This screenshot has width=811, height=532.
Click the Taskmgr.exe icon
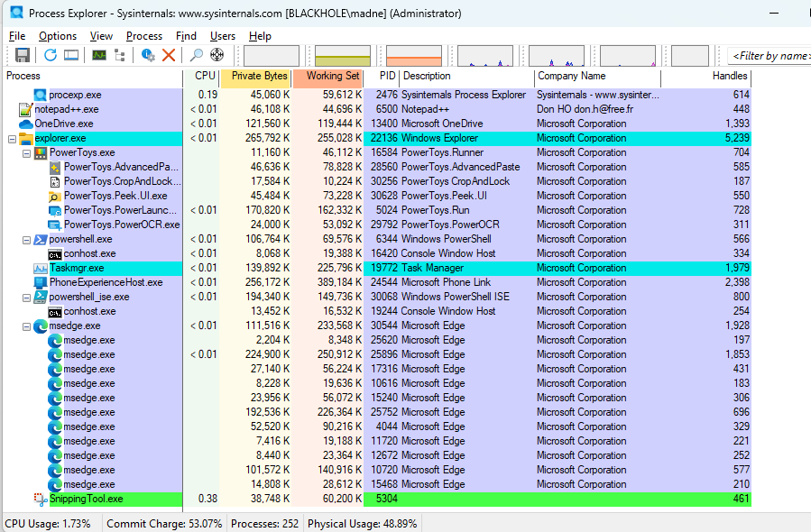click(41, 269)
